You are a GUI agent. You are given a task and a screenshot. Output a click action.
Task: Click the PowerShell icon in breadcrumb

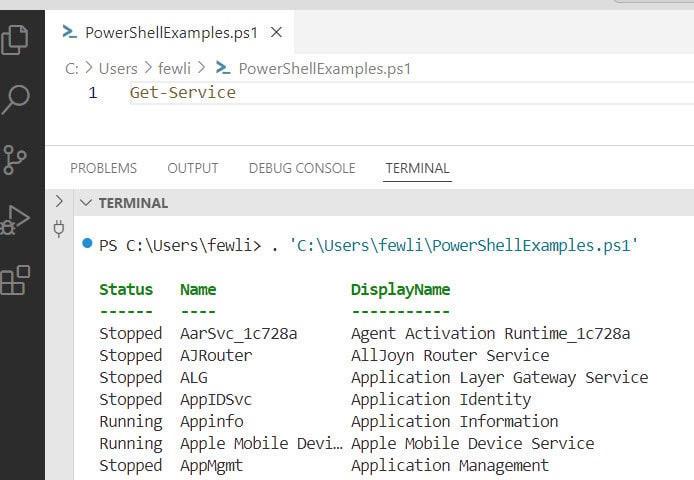click(223, 68)
